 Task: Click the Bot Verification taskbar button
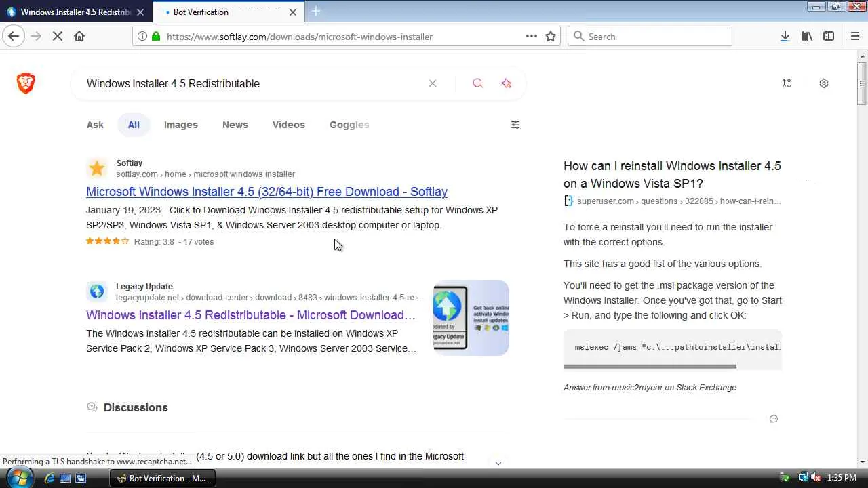pyautogui.click(x=163, y=478)
